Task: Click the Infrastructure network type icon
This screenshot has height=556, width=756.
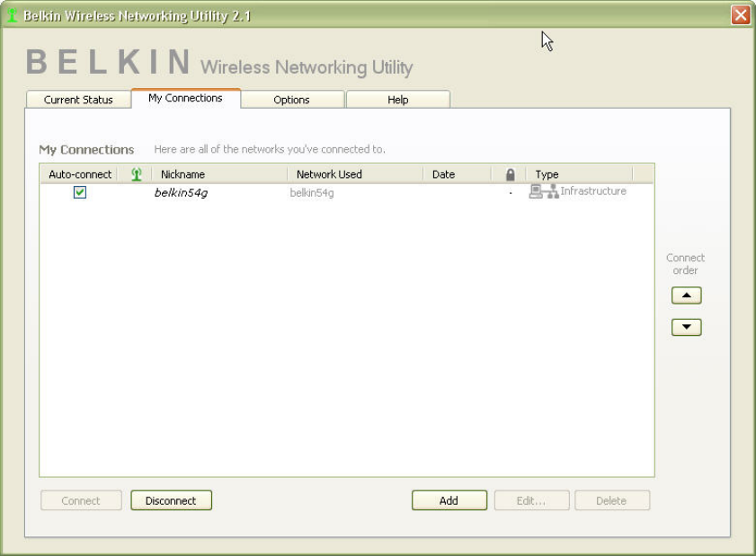Action: (543, 191)
